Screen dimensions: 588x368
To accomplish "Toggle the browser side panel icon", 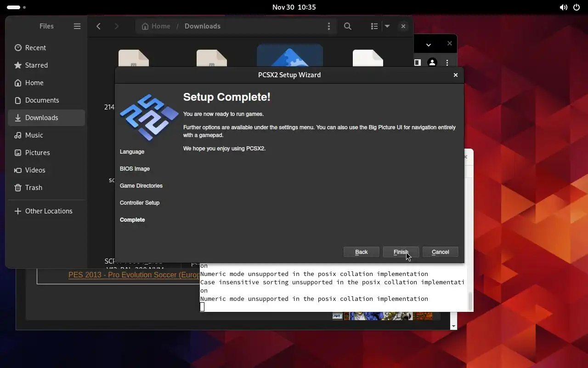I will (418, 63).
